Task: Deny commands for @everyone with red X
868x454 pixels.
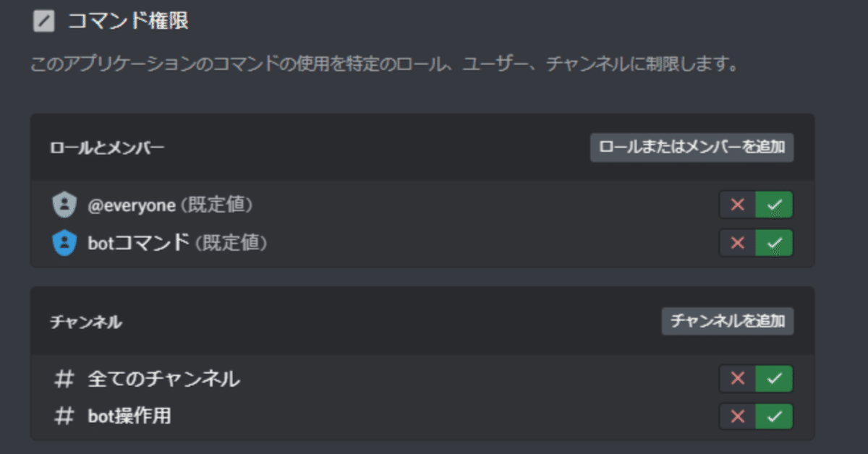Action: coord(738,205)
